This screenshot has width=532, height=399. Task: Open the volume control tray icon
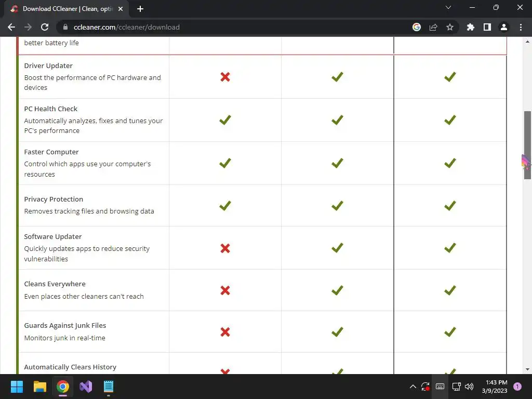pos(469,387)
